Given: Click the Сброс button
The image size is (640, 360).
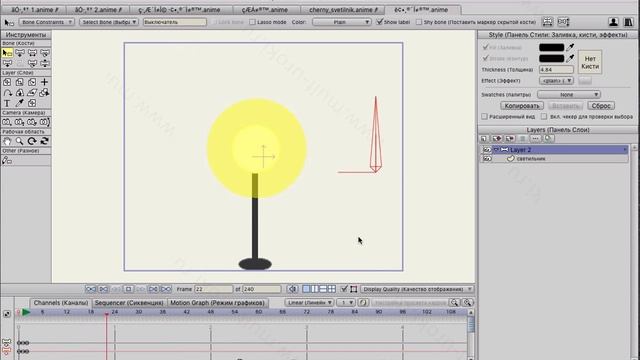Looking at the screenshot, I should 601,106.
